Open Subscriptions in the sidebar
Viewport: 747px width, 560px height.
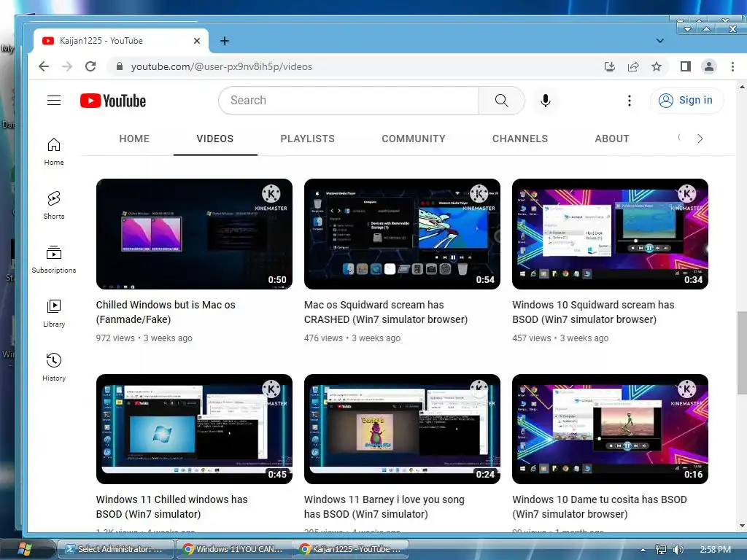point(54,260)
